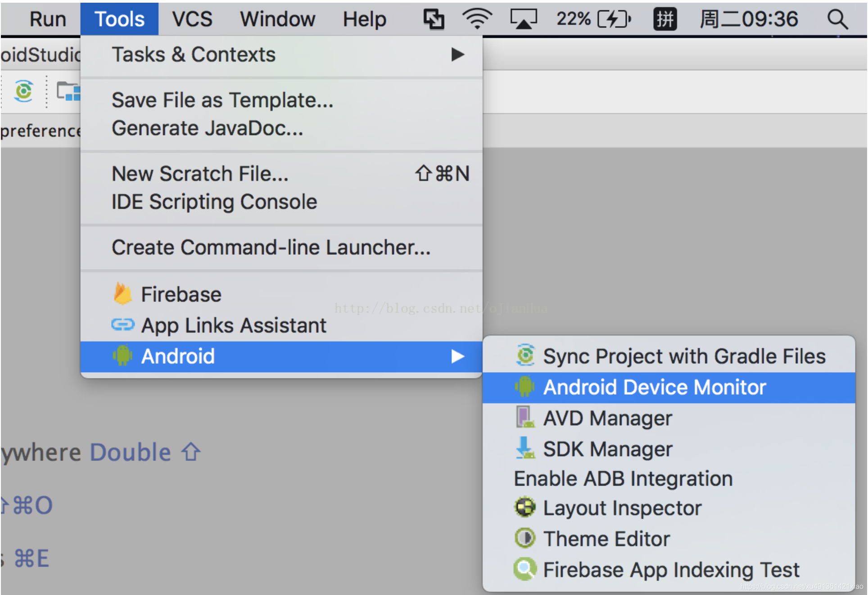Image resolution: width=868 pixels, height=595 pixels.
Task: Enable ADB Integration
Action: pos(623,478)
